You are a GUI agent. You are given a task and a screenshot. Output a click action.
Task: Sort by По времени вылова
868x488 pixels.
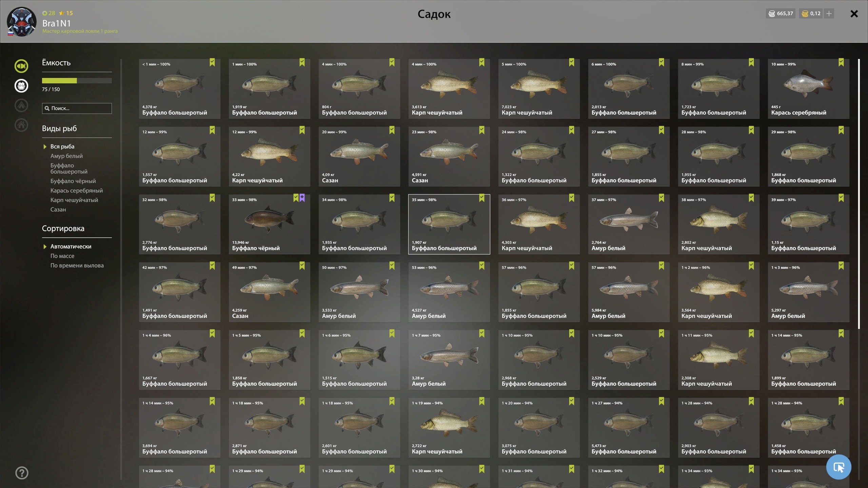77,265
